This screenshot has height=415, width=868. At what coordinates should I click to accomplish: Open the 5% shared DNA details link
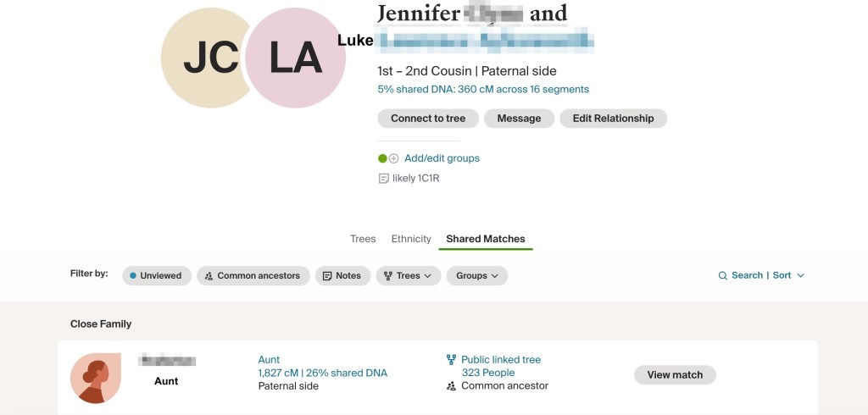coord(483,89)
